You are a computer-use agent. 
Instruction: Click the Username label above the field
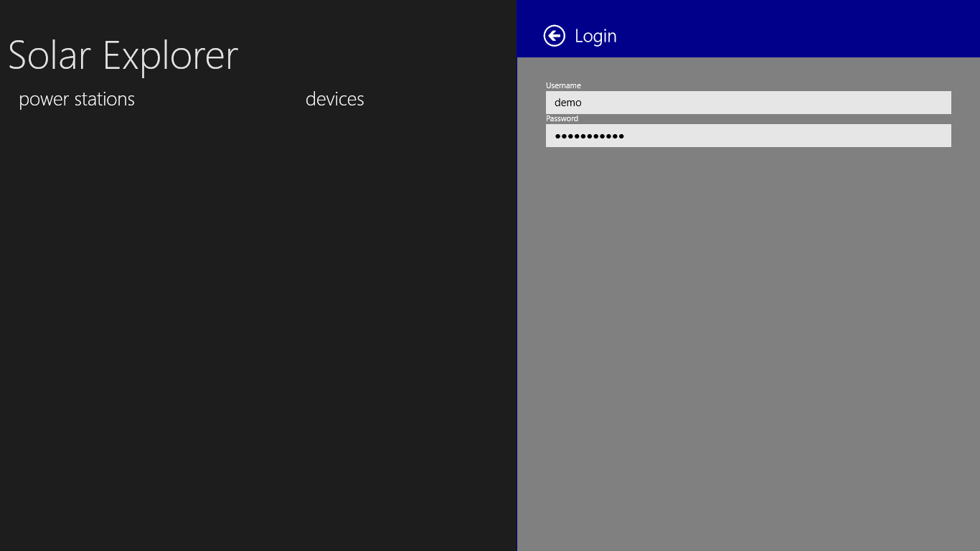563,85
